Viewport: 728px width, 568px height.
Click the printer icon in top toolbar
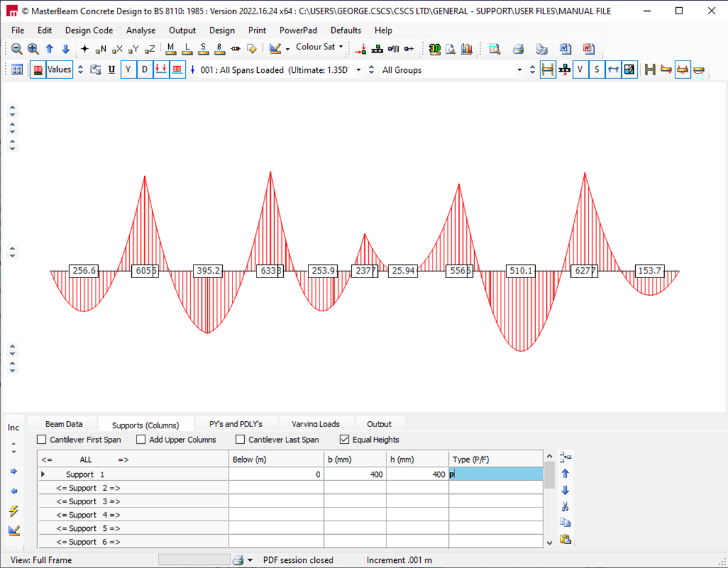(x=518, y=49)
